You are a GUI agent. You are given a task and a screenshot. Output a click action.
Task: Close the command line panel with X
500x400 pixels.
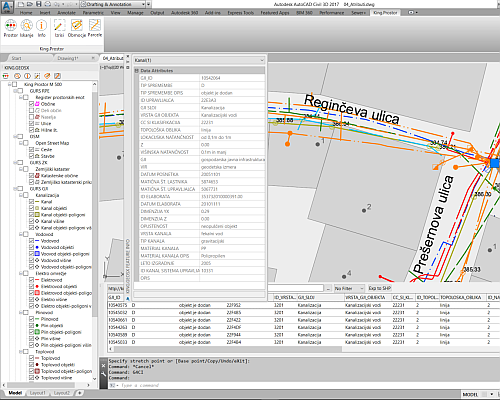coord(104,366)
